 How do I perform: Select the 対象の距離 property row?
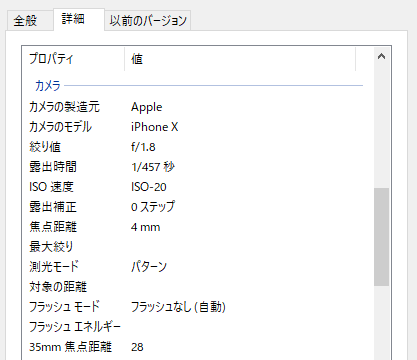pyautogui.click(x=58, y=287)
